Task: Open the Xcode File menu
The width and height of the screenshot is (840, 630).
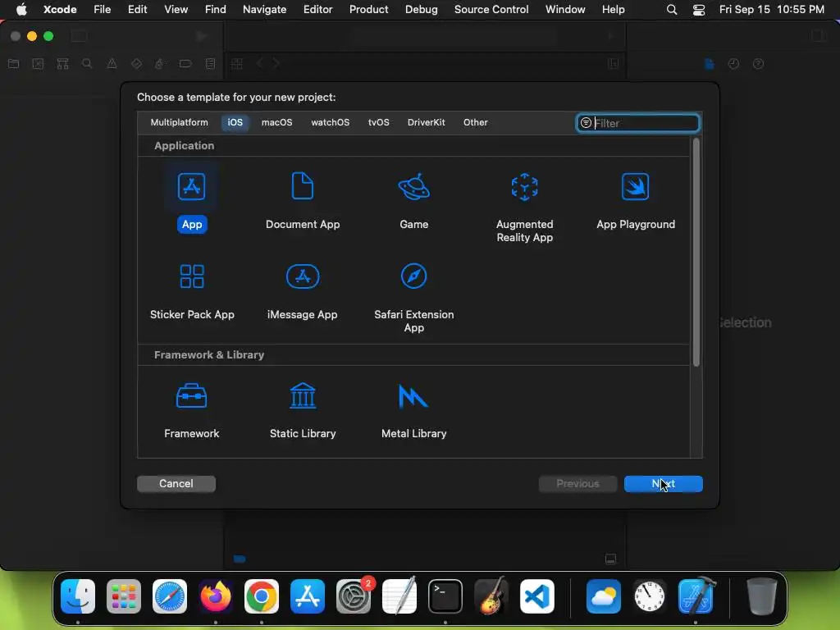Action: click(x=102, y=9)
